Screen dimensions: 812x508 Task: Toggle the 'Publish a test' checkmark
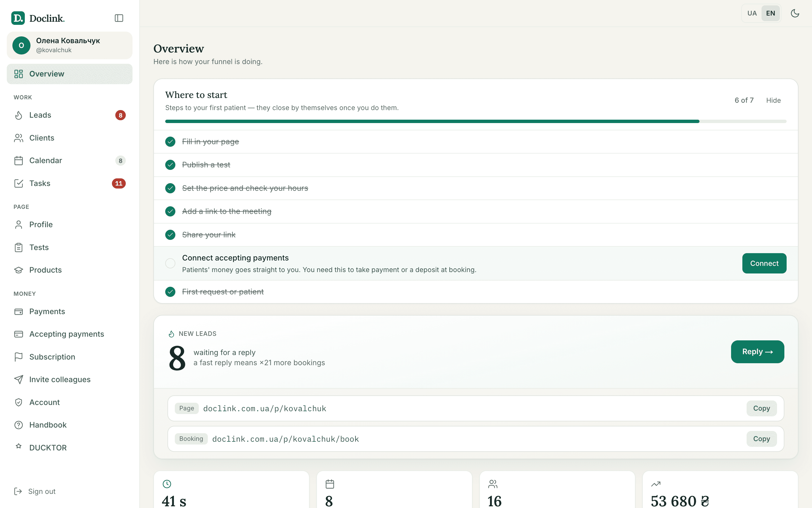(x=170, y=165)
